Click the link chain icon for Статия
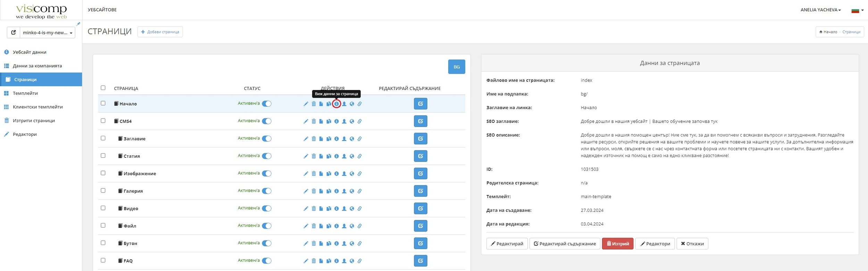The image size is (868, 271). pyautogui.click(x=359, y=156)
